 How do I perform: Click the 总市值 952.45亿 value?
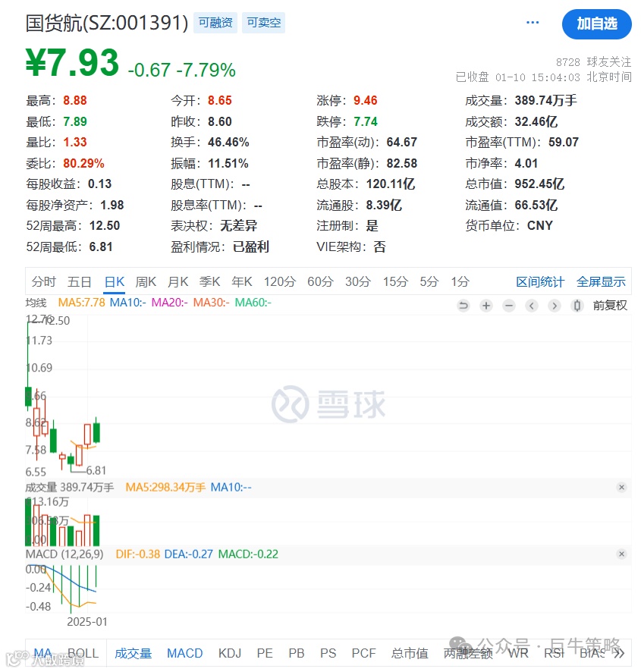click(539, 184)
